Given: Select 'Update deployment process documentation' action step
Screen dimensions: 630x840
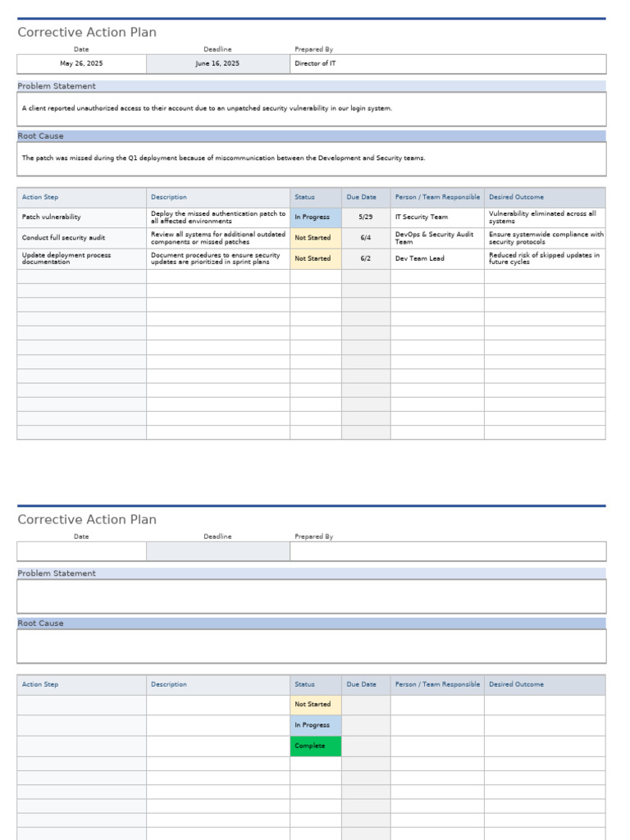Looking at the screenshot, I should tap(81, 258).
